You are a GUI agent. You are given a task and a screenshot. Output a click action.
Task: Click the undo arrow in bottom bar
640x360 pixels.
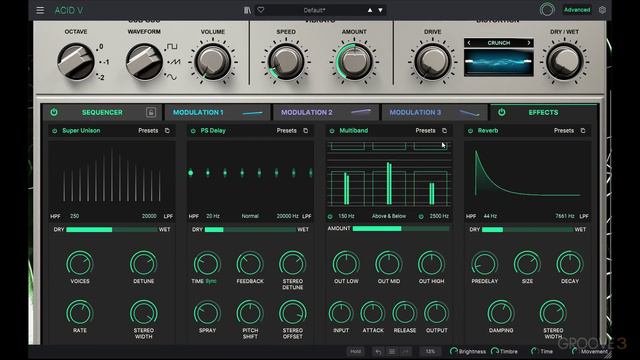[378, 351]
